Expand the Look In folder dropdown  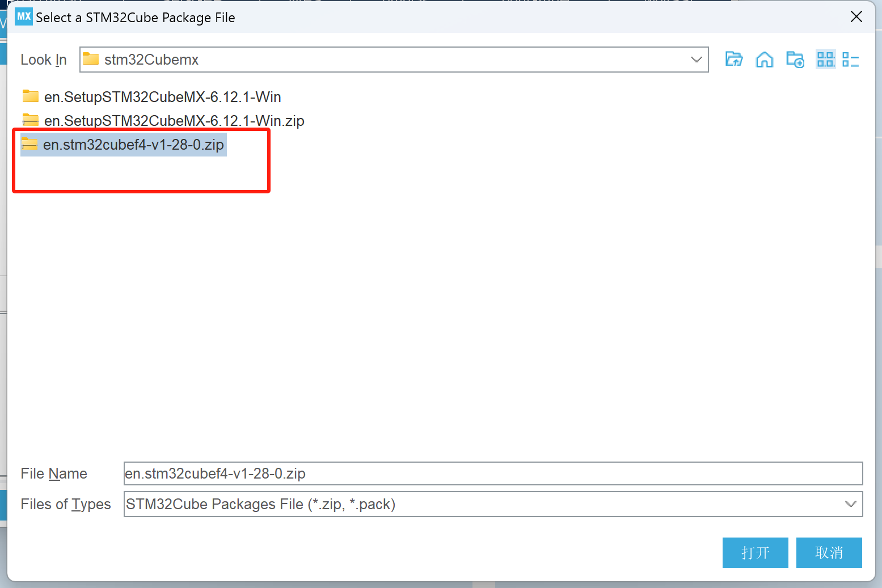pos(696,60)
